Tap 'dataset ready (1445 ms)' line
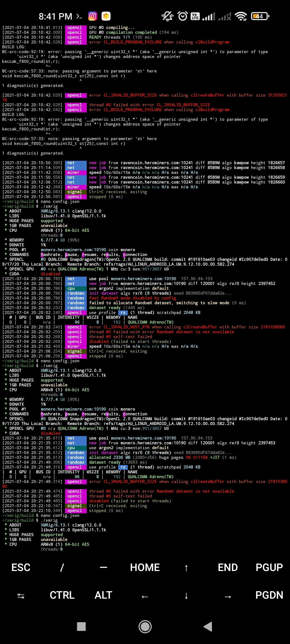 73,308
